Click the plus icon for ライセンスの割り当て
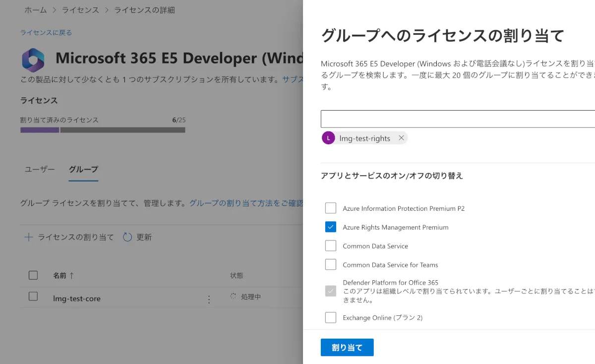The height and width of the screenshot is (364, 595). click(x=29, y=237)
